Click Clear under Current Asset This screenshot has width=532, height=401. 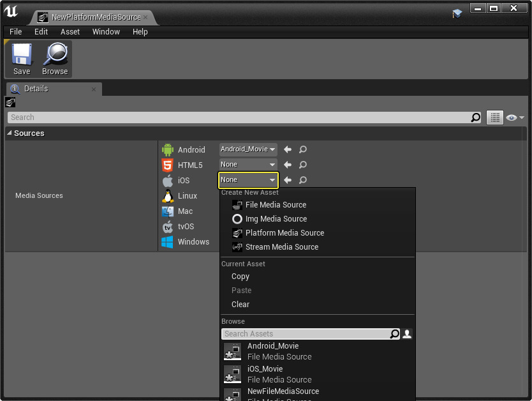coord(240,305)
